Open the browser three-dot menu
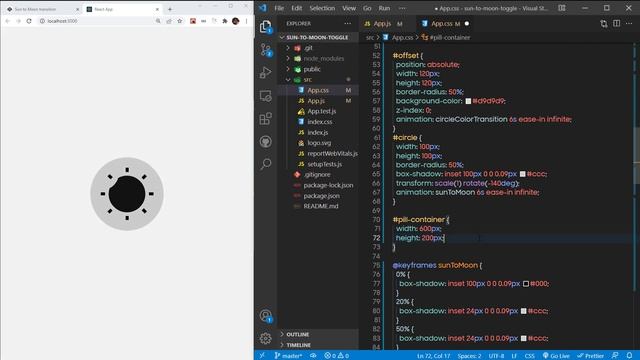The width and height of the screenshot is (640, 360). click(247, 21)
